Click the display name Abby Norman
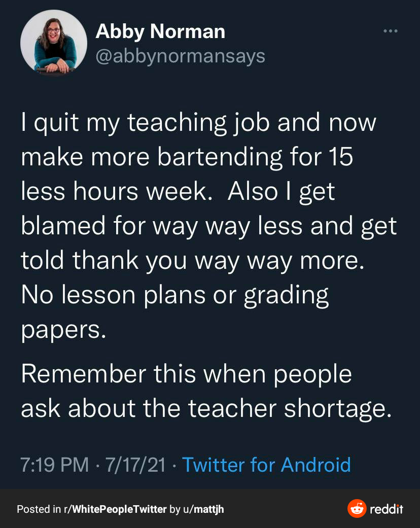The height and width of the screenshot is (528, 420). (160, 32)
